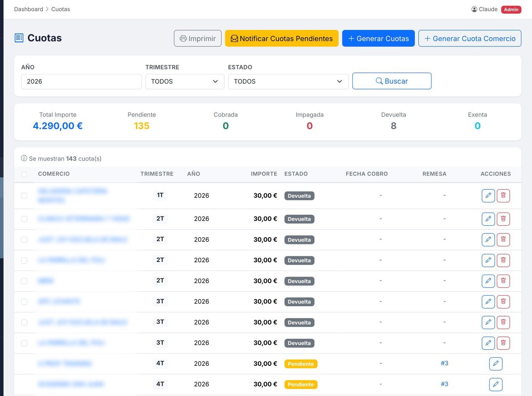Open Generar Cuota Comercio
The width and height of the screenshot is (532, 396).
click(x=470, y=38)
